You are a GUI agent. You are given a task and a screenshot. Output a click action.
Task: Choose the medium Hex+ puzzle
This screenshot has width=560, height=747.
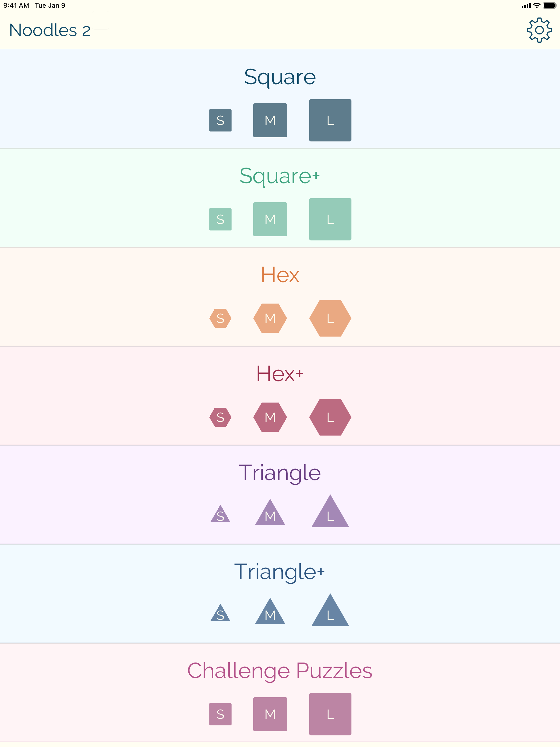[x=270, y=418]
